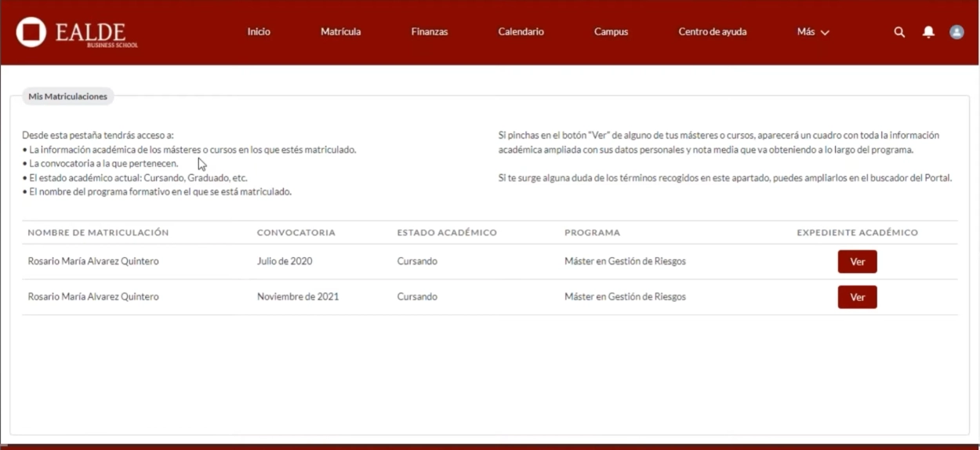
Task: Click the Nombre de Matriculación column header
Action: point(98,233)
